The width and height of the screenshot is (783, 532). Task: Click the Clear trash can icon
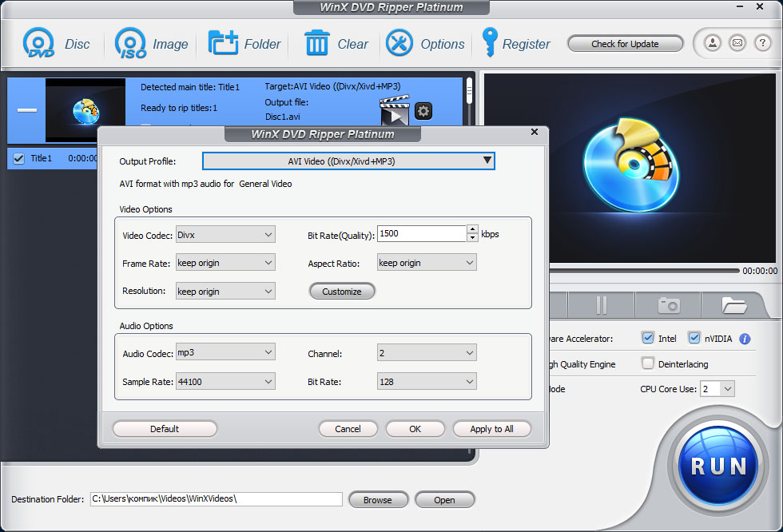tap(316, 43)
